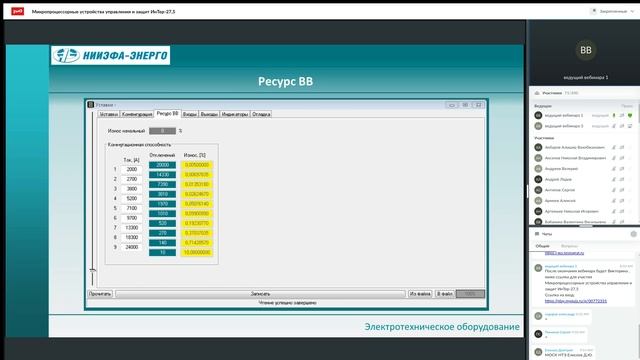
Task: Click current field with 2700
Action: (131, 179)
